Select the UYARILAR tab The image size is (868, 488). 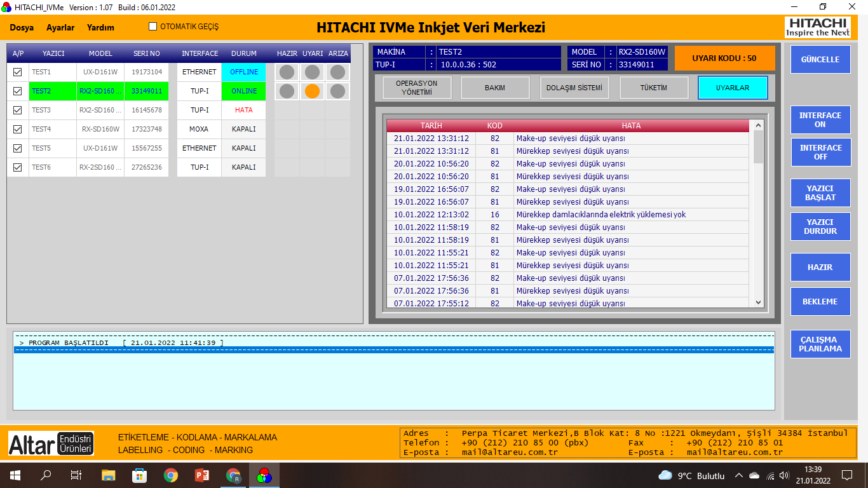tap(733, 88)
